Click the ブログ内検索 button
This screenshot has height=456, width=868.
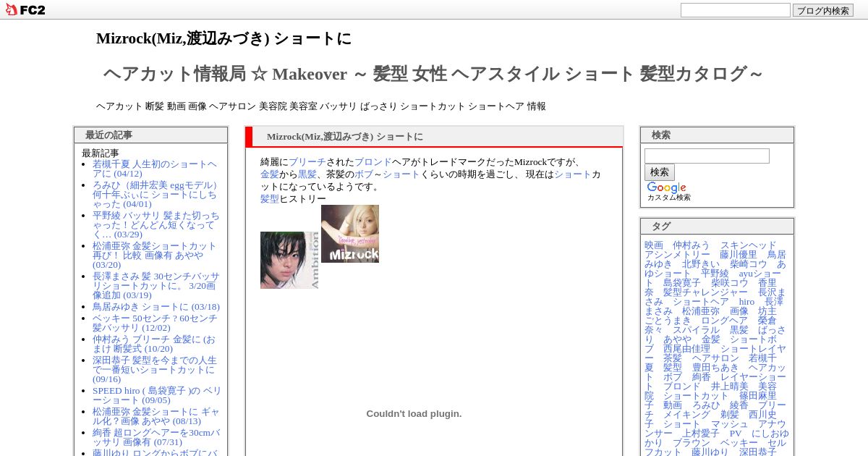(x=823, y=10)
